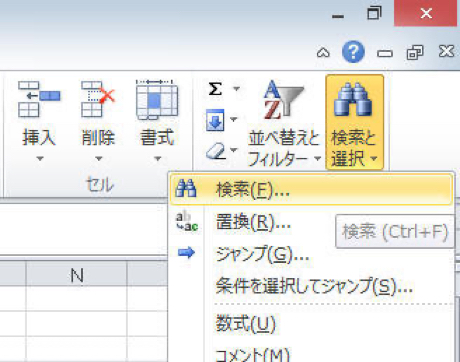Restore the workbook window inside ribbon bar
The width and height of the screenshot is (460, 362).
(x=415, y=52)
